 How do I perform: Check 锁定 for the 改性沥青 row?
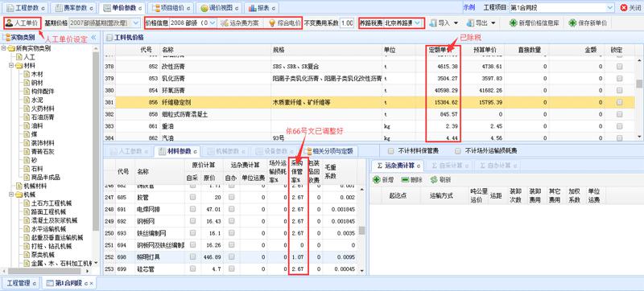(x=619, y=66)
